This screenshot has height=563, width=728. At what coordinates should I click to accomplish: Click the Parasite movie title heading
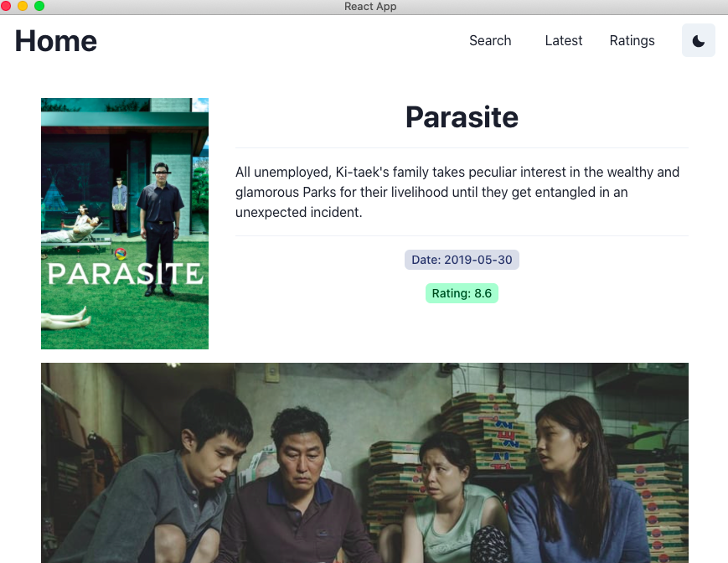click(x=462, y=117)
